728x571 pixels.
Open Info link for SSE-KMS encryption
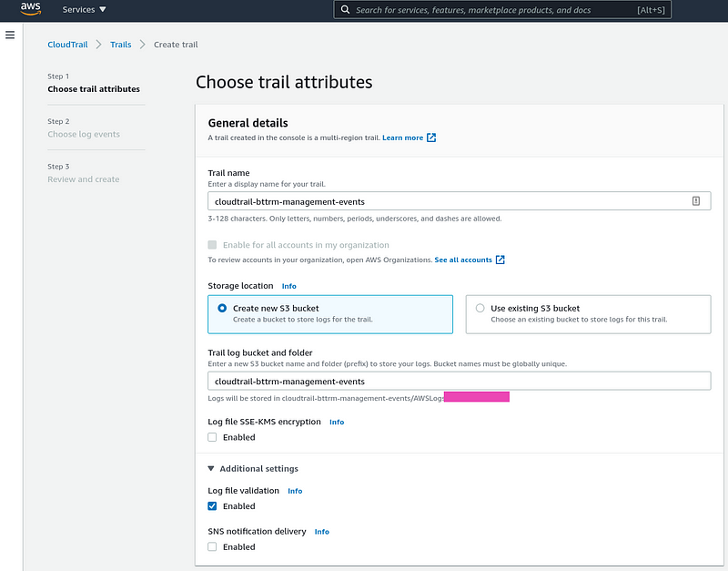pos(337,422)
